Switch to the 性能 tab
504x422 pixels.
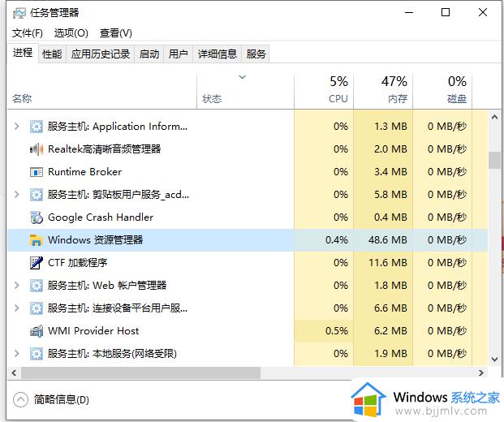52,54
